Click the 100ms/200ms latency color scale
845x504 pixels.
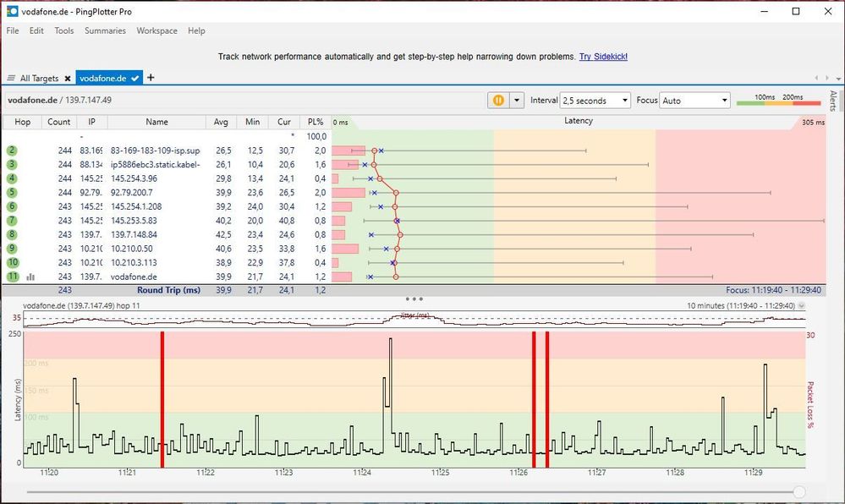[x=778, y=100]
